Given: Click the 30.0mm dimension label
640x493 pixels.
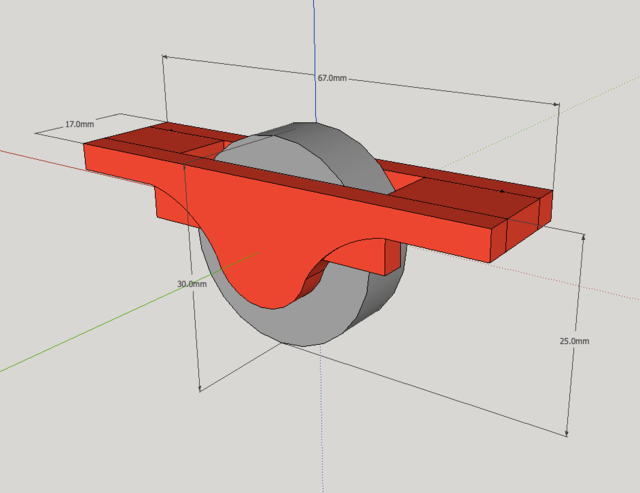Looking at the screenshot, I should pos(192,284).
